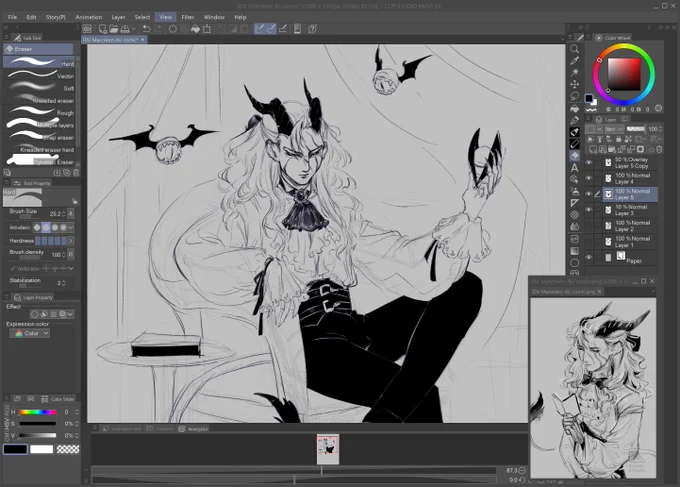Click the Hue slider in Color Slider panel
The height and width of the screenshot is (487, 680).
pyautogui.click(x=37, y=412)
